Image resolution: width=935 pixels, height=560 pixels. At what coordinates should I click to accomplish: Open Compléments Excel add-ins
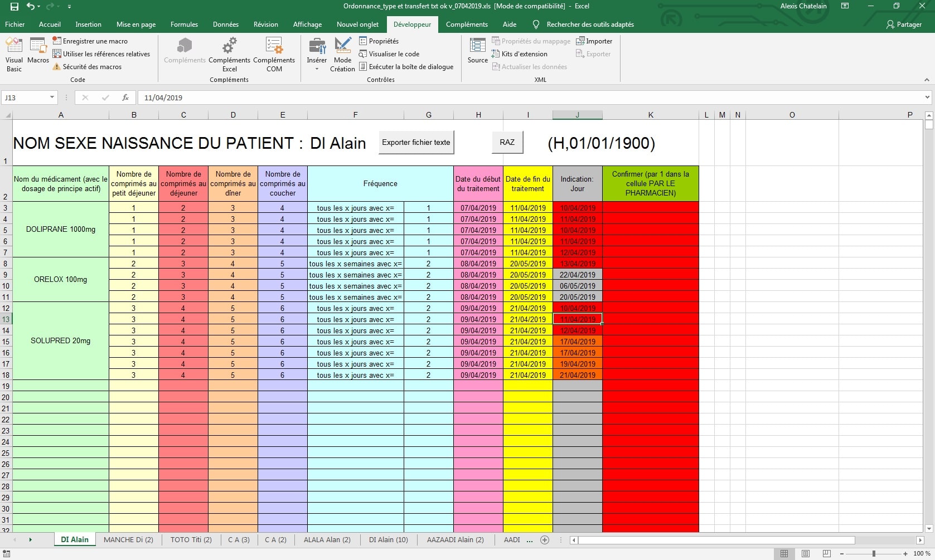(x=229, y=54)
